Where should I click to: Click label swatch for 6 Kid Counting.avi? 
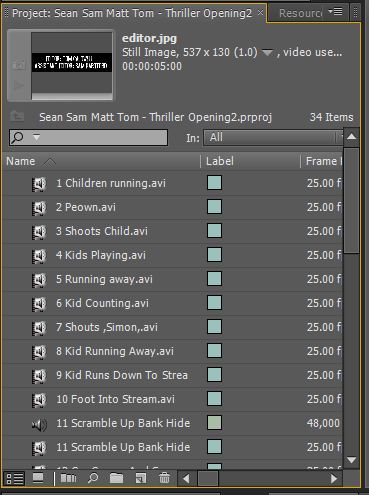(x=214, y=303)
